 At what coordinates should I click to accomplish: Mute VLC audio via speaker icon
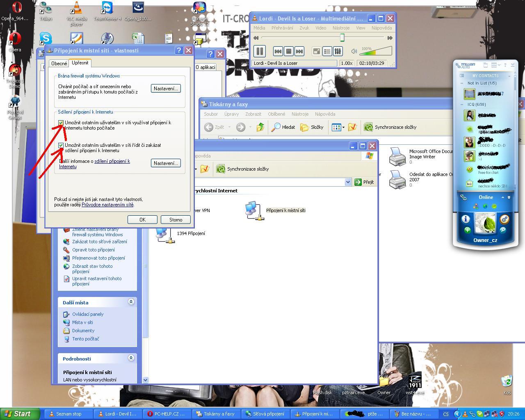pyautogui.click(x=354, y=51)
